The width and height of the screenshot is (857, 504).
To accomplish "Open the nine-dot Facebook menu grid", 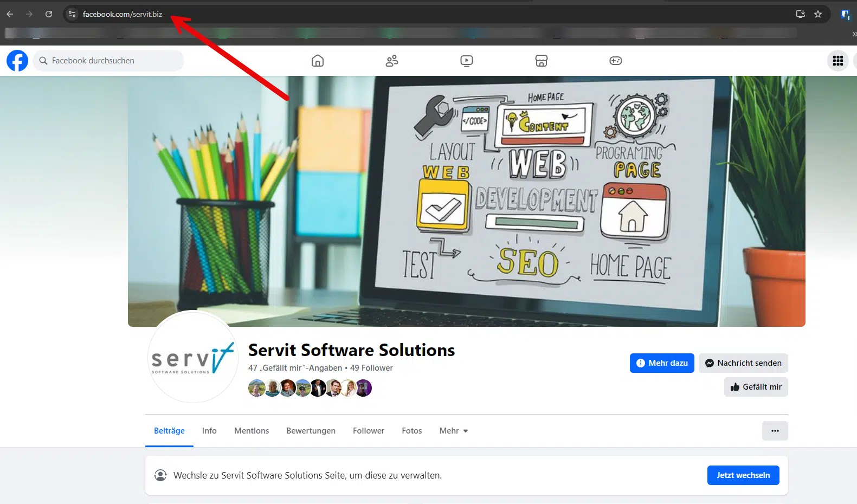I will (838, 61).
